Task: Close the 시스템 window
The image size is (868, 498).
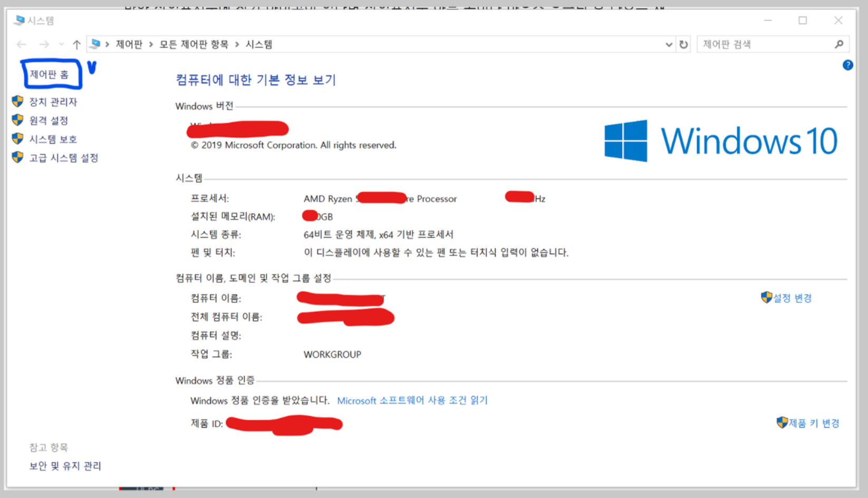Action: point(838,21)
